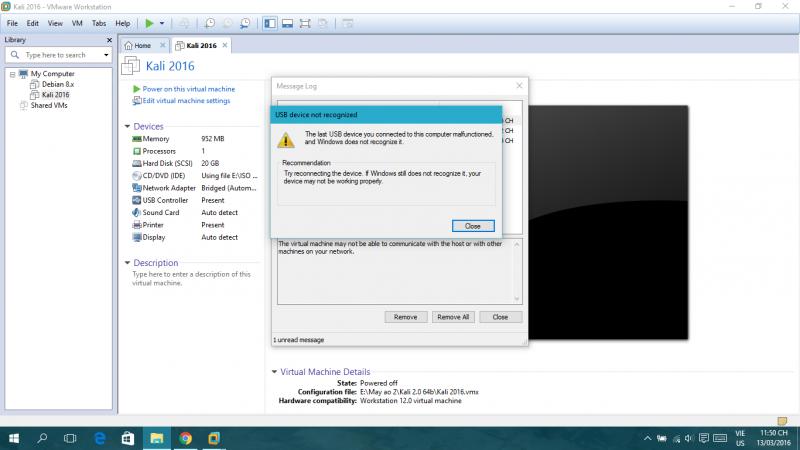Open the Action Center notification icon
The width and height of the screenshot is (800, 450).
click(704, 438)
